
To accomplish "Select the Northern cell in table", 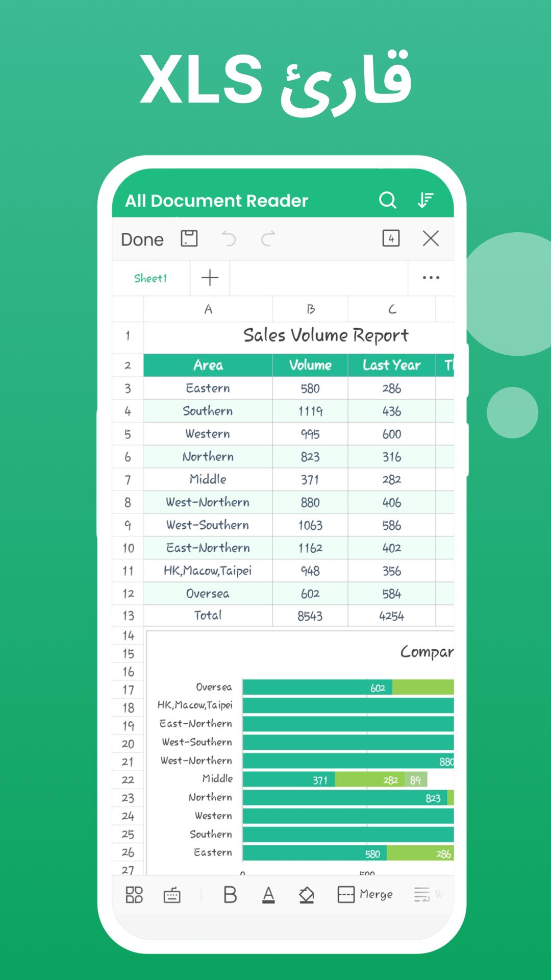I will [208, 457].
